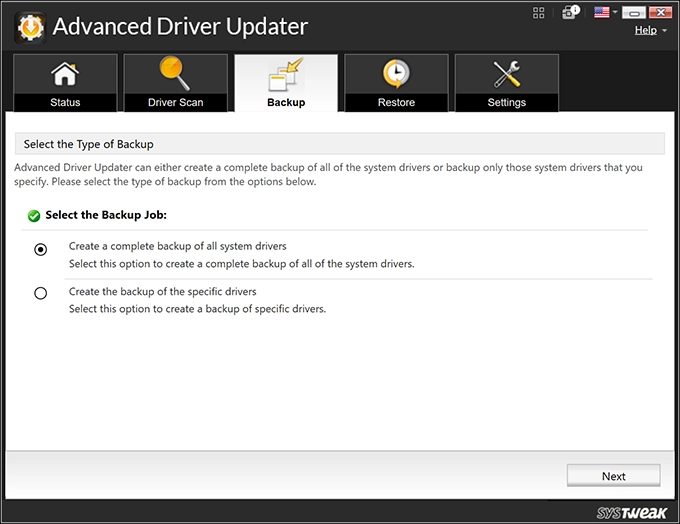Select the Backup tab label
The image size is (680, 524).
point(286,102)
